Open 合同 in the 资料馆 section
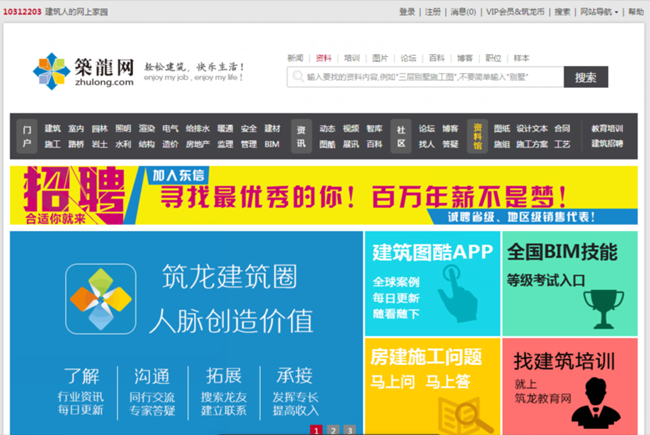The height and width of the screenshot is (435, 650). [x=563, y=129]
